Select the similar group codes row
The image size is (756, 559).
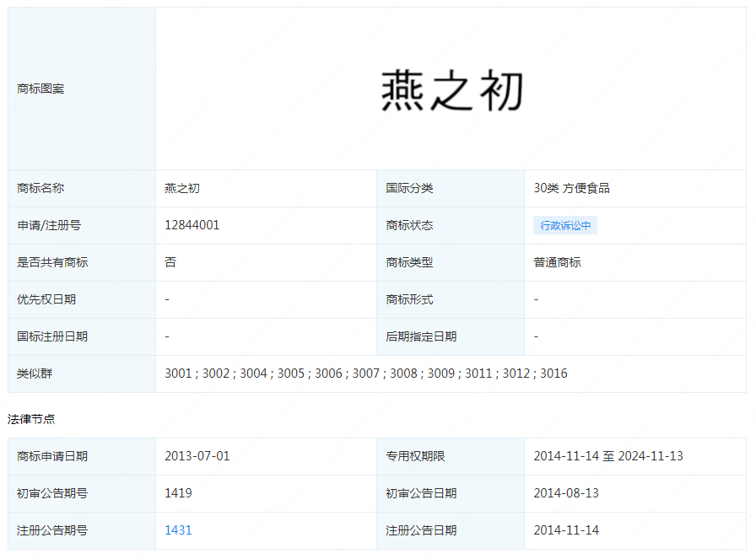(x=366, y=374)
